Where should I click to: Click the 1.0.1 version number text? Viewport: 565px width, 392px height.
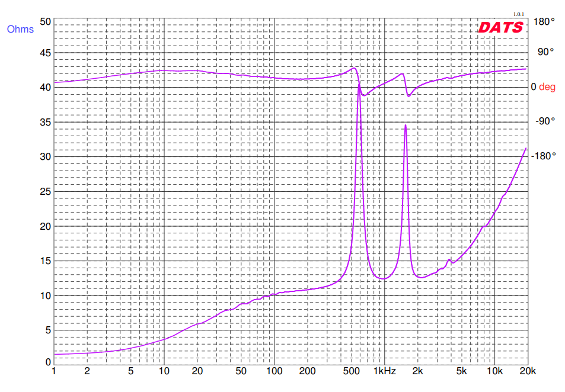pyautogui.click(x=518, y=14)
